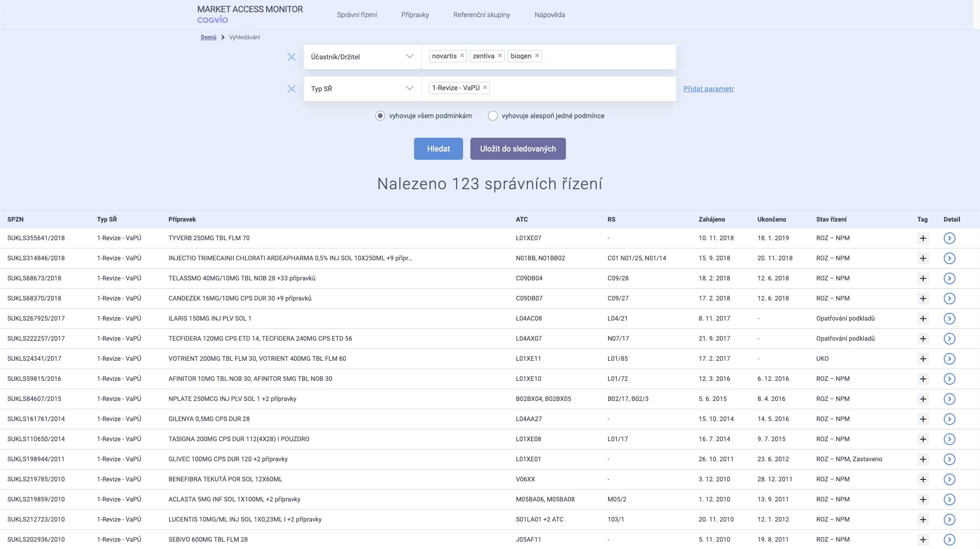Screen dimensions: 980x549
Task: Open Správní řízení menu item
Action: 357,15
